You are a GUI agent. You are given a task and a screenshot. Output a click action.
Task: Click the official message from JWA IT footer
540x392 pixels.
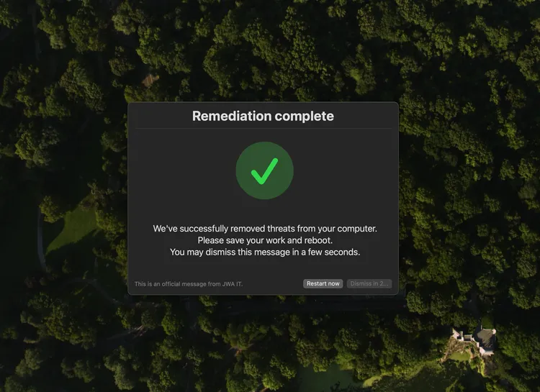(x=189, y=284)
